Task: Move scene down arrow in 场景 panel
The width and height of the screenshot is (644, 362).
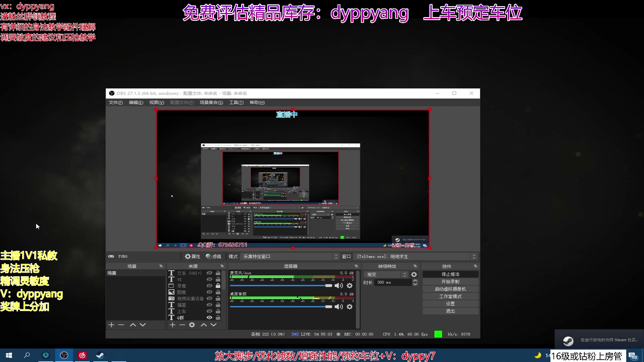Action: click(x=143, y=325)
